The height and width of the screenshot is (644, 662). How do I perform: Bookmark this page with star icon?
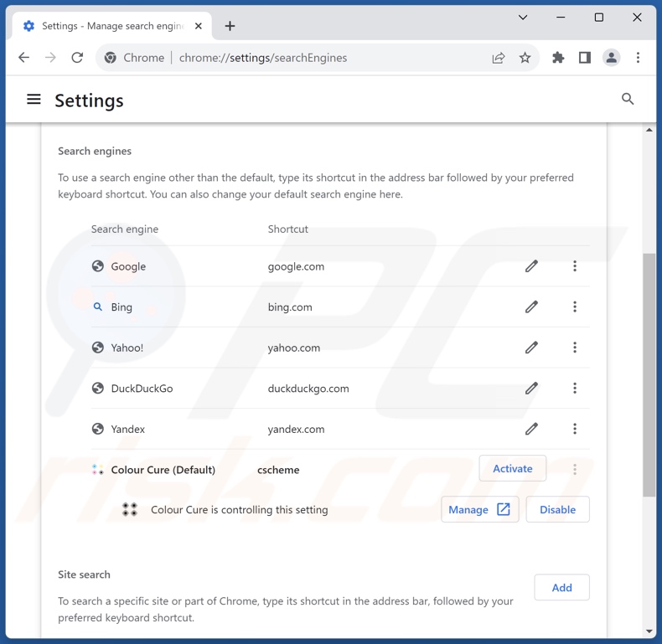coord(525,58)
